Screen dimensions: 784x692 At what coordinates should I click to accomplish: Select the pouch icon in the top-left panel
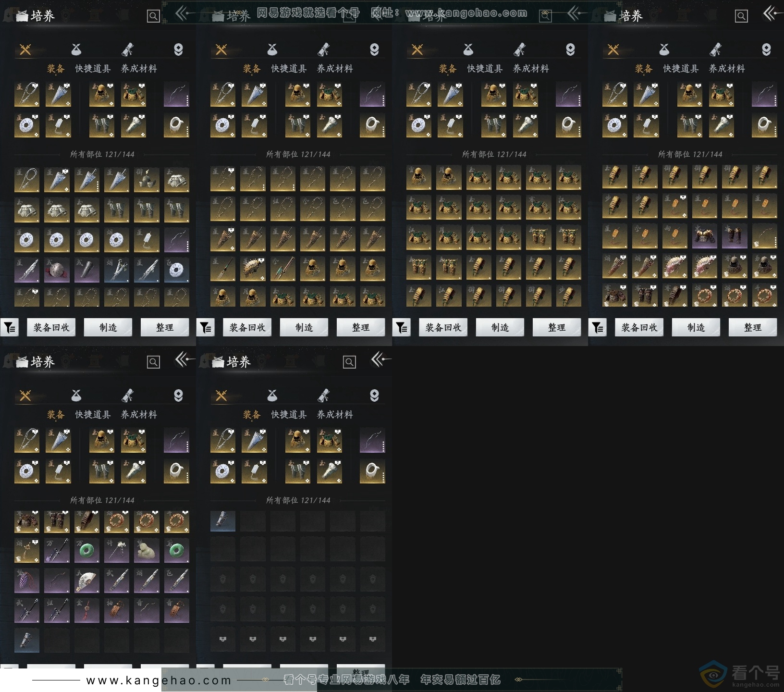point(76,49)
